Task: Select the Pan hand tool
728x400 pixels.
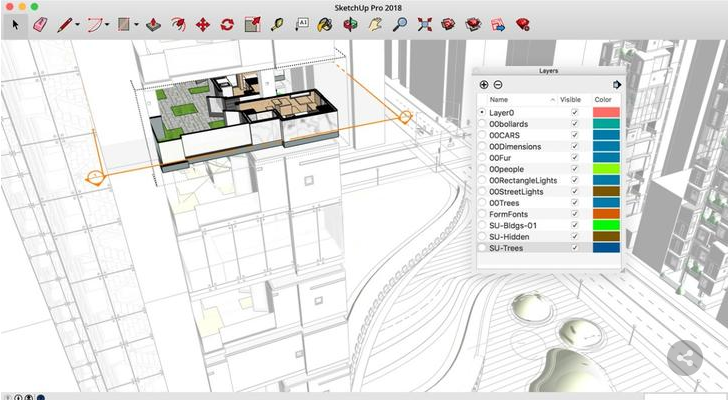Action: click(x=375, y=24)
